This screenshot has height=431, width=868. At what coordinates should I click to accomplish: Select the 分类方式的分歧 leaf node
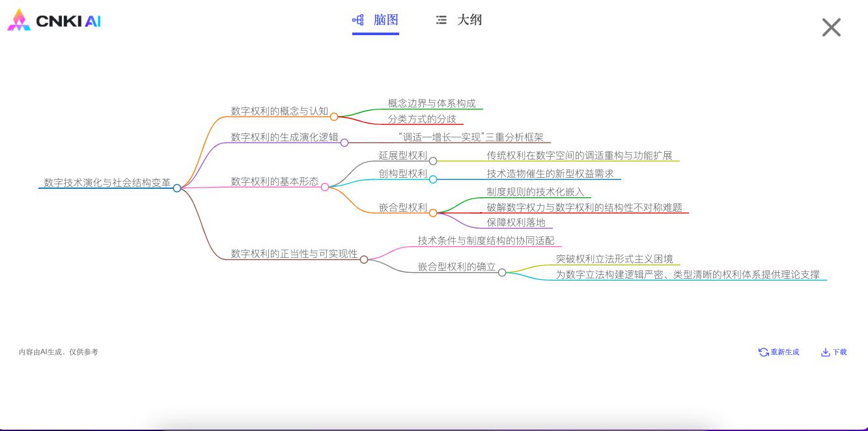coord(422,118)
